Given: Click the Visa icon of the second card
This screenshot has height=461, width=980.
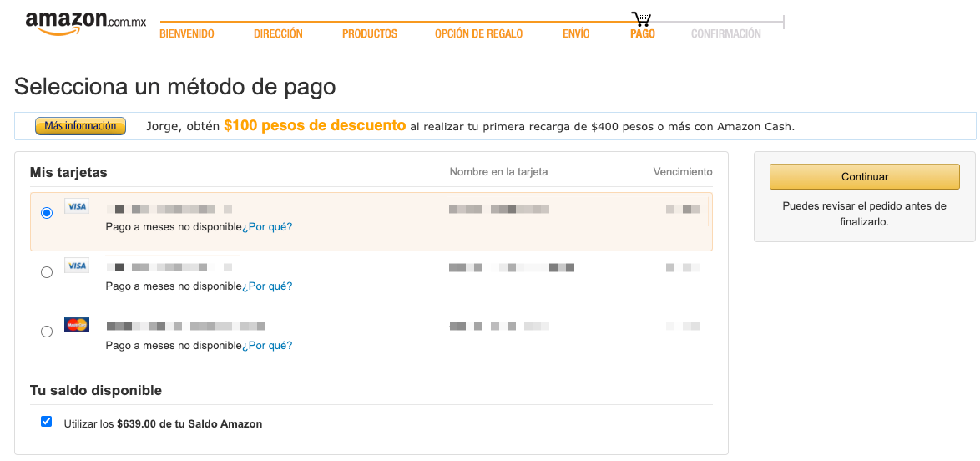Looking at the screenshot, I should [x=77, y=266].
